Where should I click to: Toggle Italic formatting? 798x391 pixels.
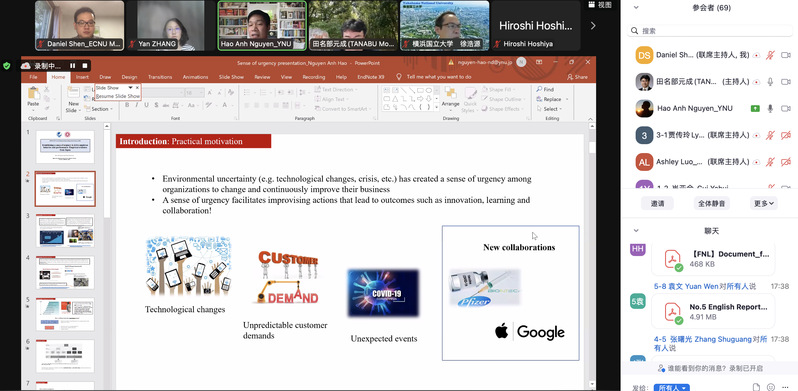click(137, 105)
